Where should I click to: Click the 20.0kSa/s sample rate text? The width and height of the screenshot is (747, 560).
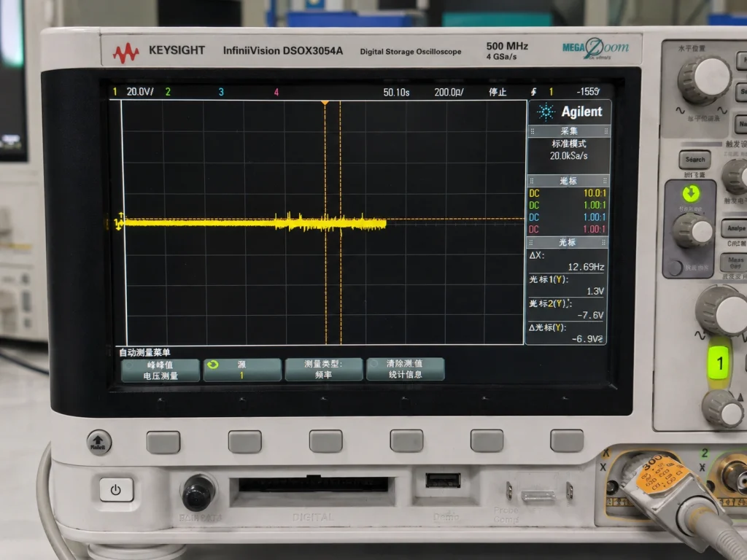pos(569,156)
